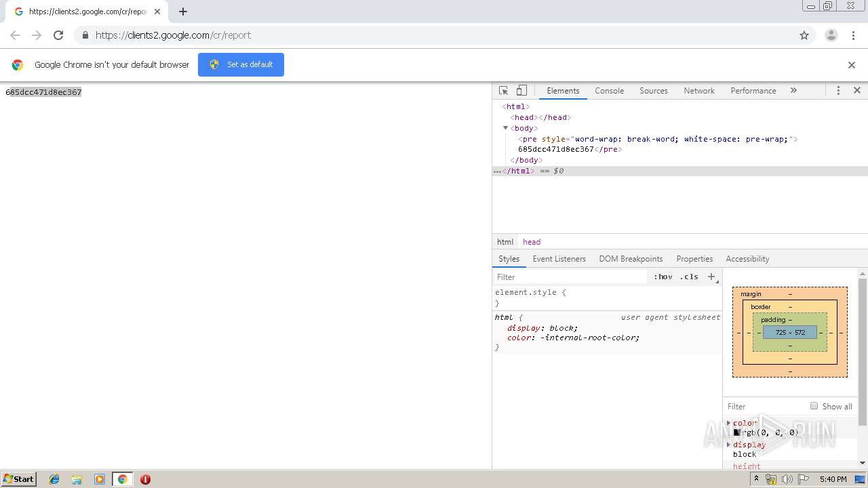Click padding label in box model
868x488 pixels.
click(x=772, y=320)
